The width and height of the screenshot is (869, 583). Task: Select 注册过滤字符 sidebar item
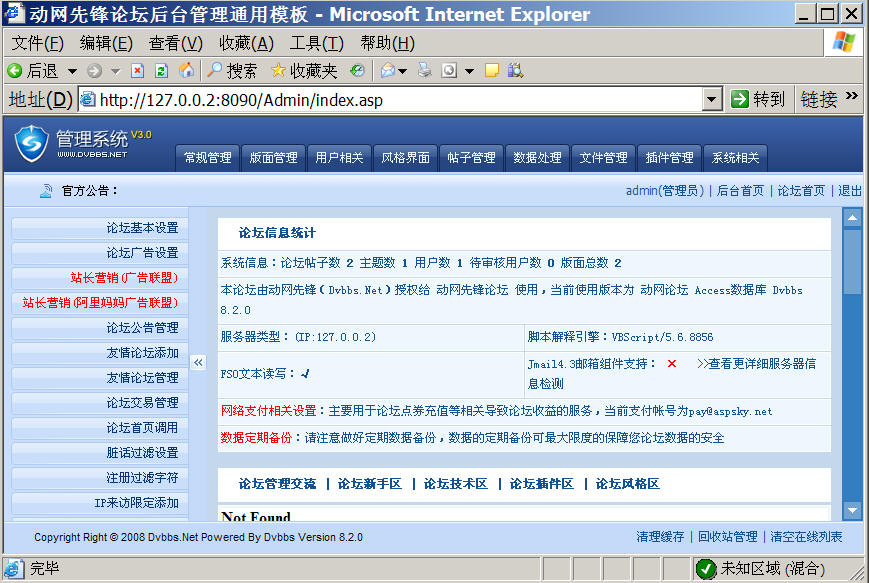pos(100,477)
